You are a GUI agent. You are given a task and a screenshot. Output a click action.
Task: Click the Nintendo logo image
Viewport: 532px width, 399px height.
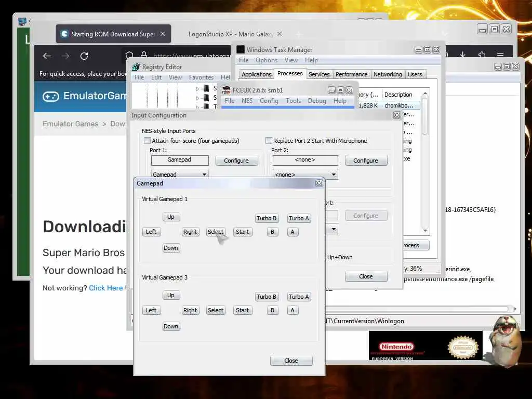click(x=396, y=347)
